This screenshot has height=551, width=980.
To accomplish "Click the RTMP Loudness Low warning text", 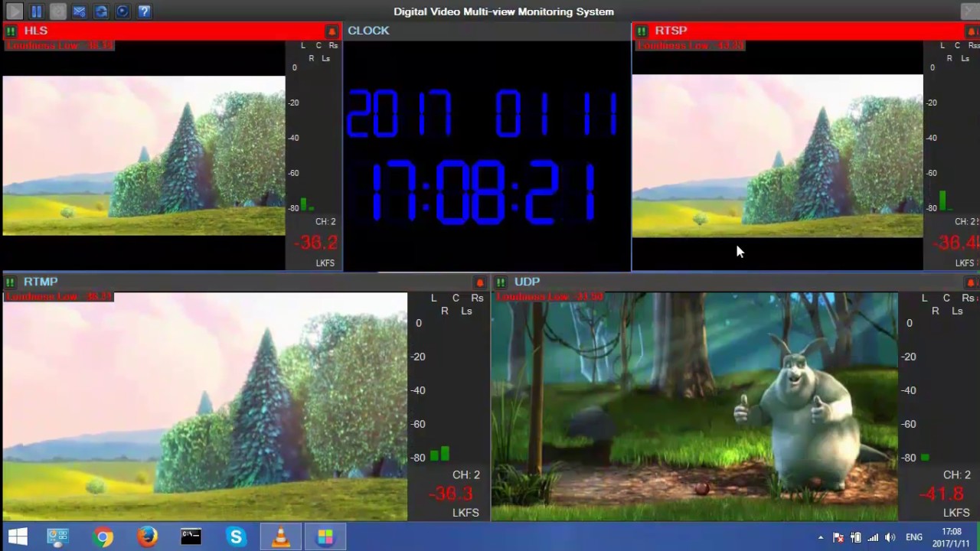I will (59, 297).
